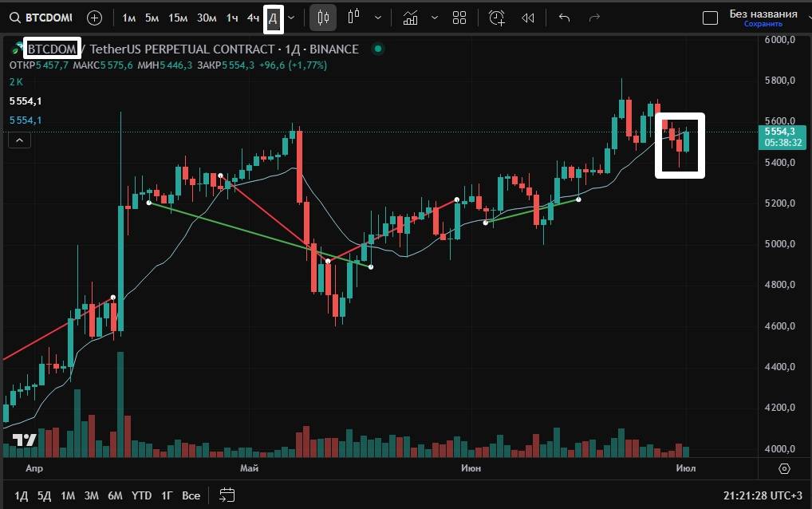
Task: Open symbol search for BTCDOM
Action: [x=41, y=18]
